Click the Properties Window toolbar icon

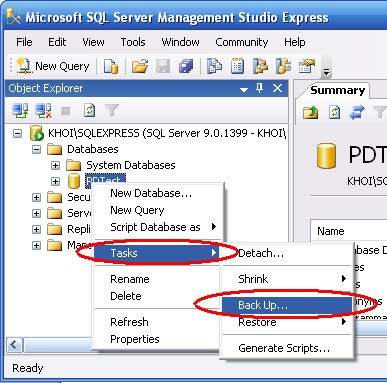pos(307,66)
